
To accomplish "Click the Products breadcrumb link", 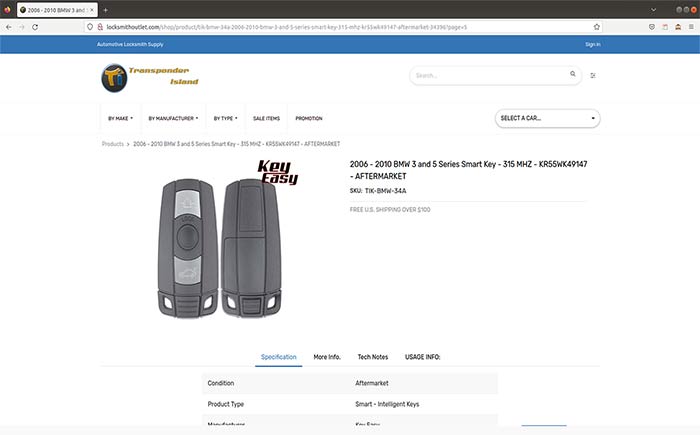I will click(112, 144).
